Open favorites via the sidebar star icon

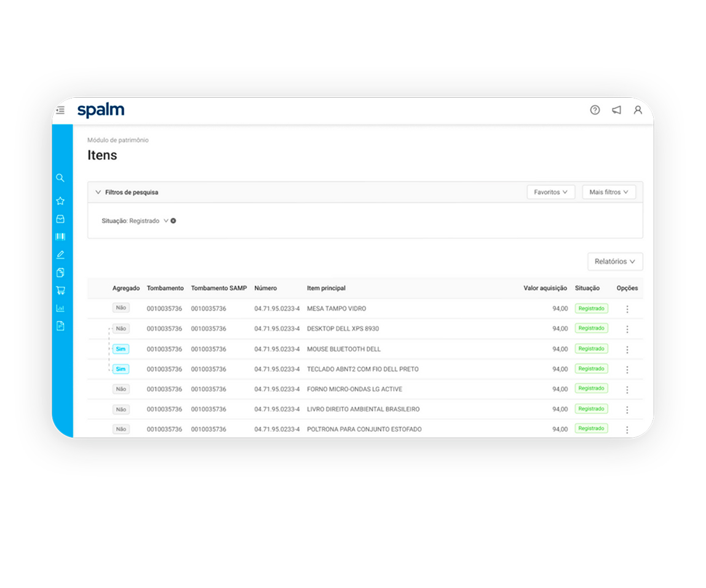60,201
